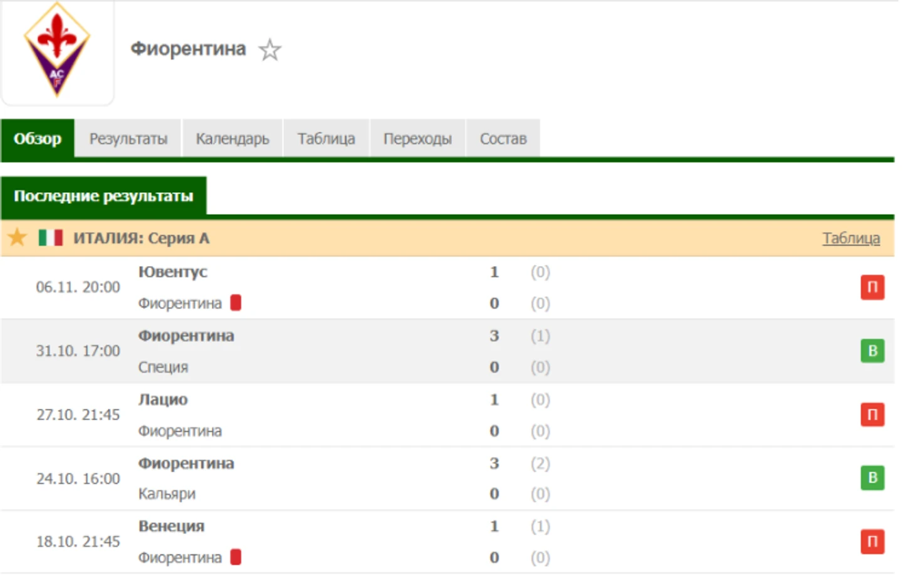Open the ИТАЛИЯ: Серия А league link
915x588 pixels.
tap(142, 238)
